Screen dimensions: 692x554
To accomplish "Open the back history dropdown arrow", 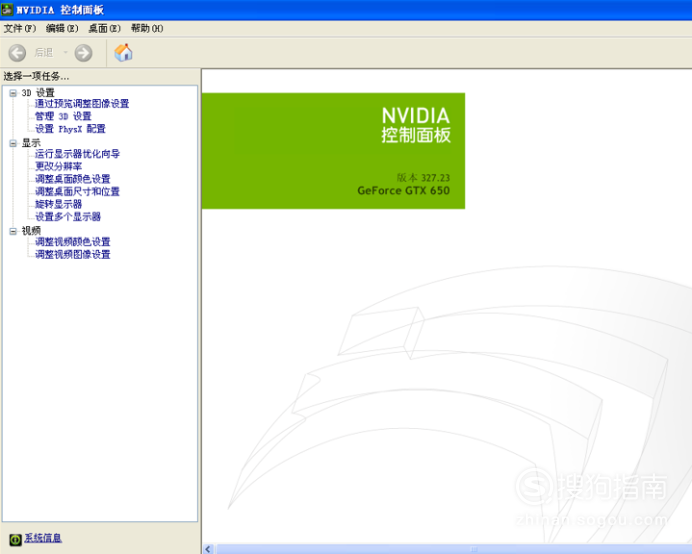I will pos(65,53).
